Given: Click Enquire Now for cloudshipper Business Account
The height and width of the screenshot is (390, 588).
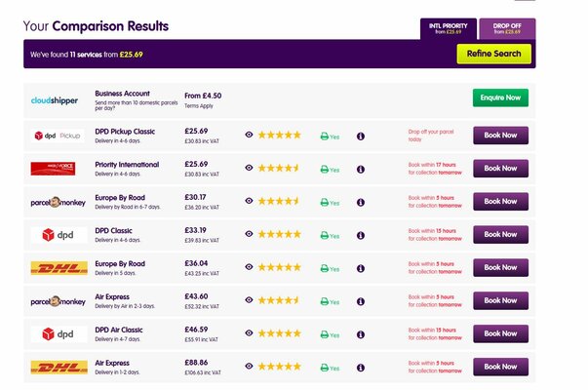Looking at the screenshot, I should tap(500, 97).
